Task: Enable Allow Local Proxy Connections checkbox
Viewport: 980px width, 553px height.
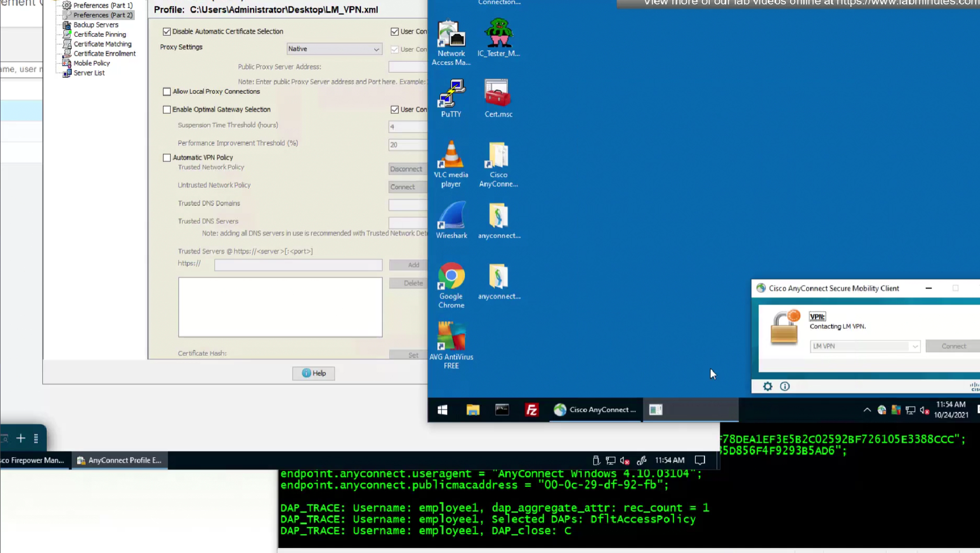Action: click(167, 92)
